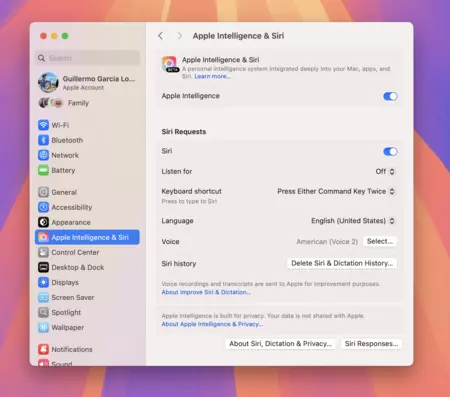Image resolution: width=450 pixels, height=397 pixels.
Task: Open About Improve Siri & Dictation… link
Action: pyautogui.click(x=206, y=292)
